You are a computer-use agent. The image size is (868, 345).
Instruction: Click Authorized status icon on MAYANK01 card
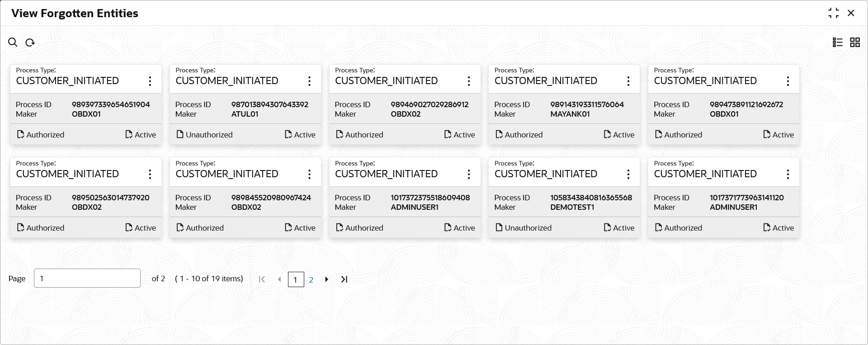pyautogui.click(x=499, y=134)
